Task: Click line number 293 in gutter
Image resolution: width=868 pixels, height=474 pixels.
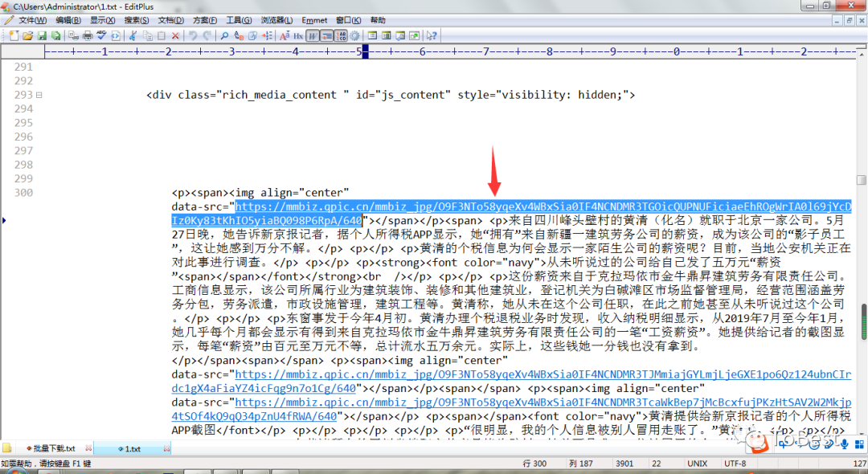Action: point(23,95)
